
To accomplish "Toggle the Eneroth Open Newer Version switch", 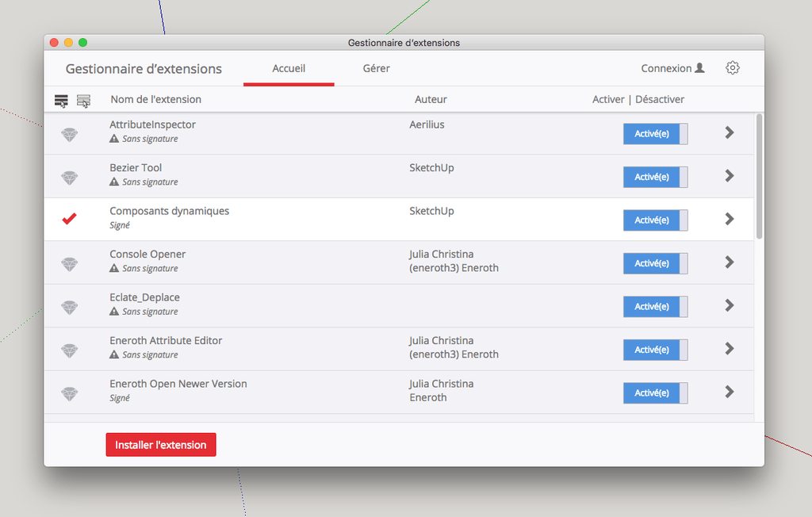I will coord(655,393).
